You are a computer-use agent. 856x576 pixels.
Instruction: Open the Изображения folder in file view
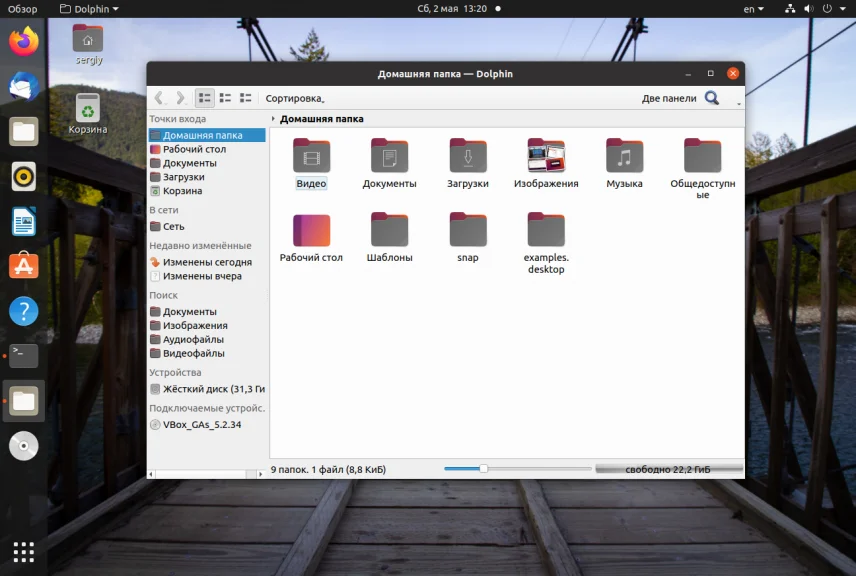[x=546, y=157]
